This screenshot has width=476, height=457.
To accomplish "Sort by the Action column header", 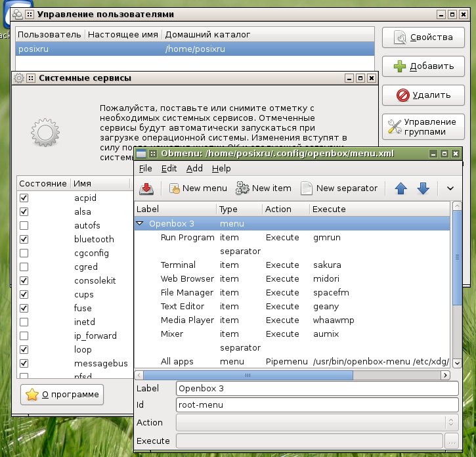I will coord(286,209).
